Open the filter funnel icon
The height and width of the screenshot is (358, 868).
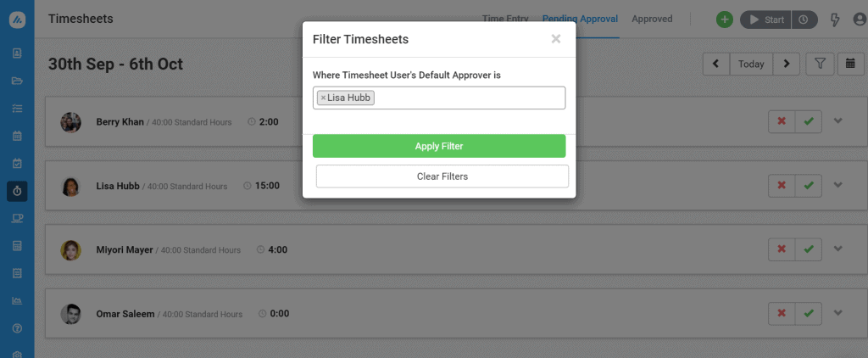point(820,64)
